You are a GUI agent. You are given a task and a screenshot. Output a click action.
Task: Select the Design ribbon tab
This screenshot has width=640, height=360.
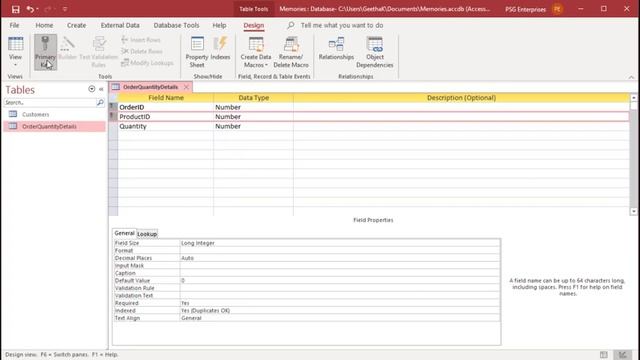(253, 25)
